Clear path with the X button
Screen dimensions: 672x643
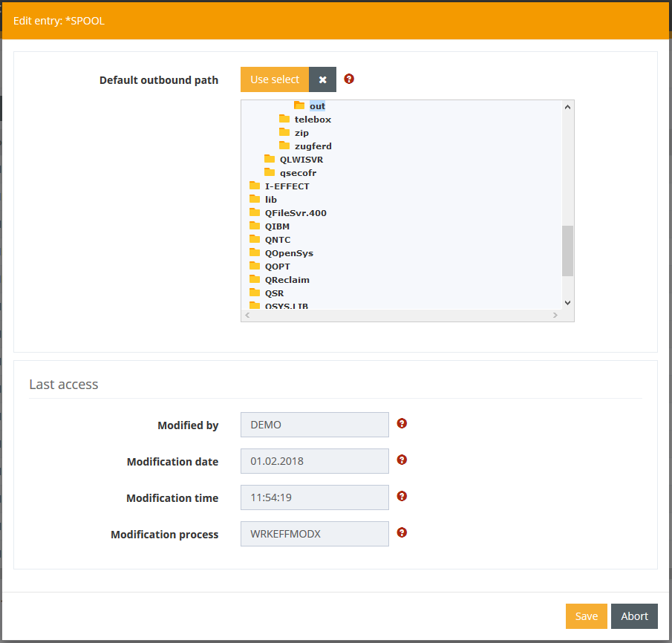coord(322,79)
